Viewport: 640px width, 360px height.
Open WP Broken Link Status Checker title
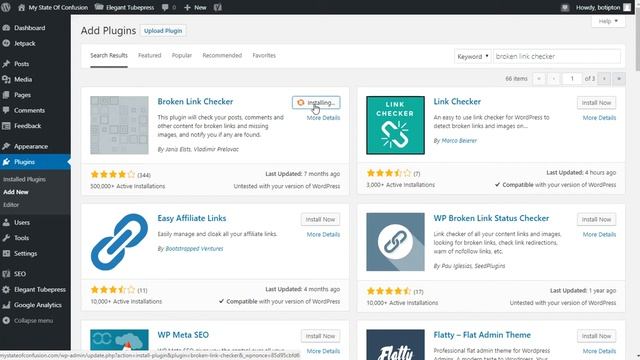[x=491, y=218]
